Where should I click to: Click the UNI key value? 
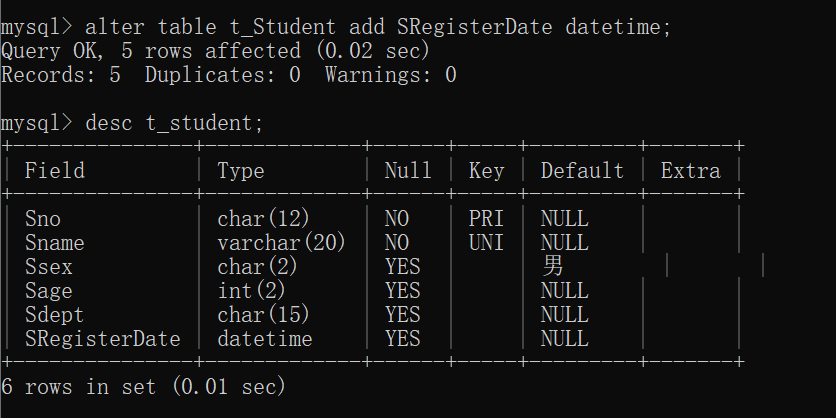tap(486, 243)
